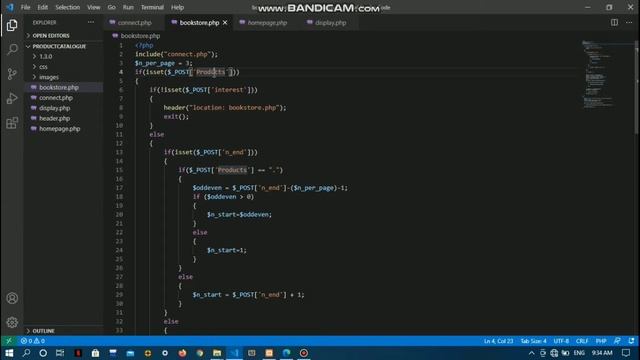Open Help menu

pos(177,7)
